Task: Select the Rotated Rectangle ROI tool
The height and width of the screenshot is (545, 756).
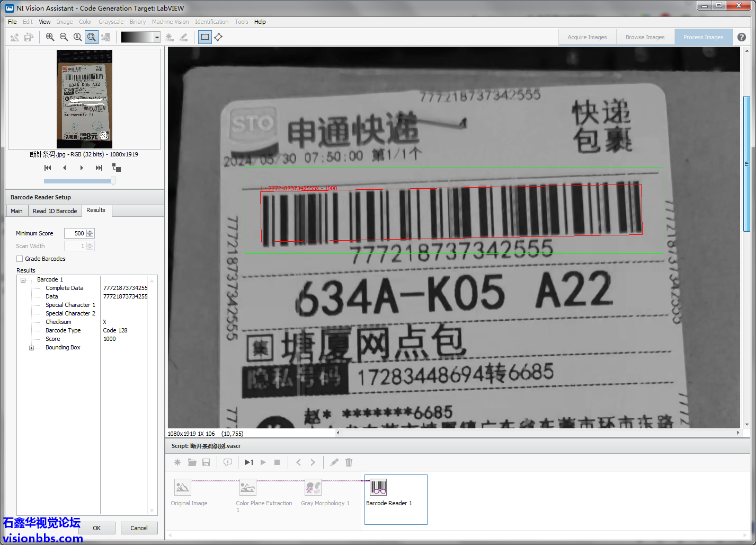Action: [218, 37]
